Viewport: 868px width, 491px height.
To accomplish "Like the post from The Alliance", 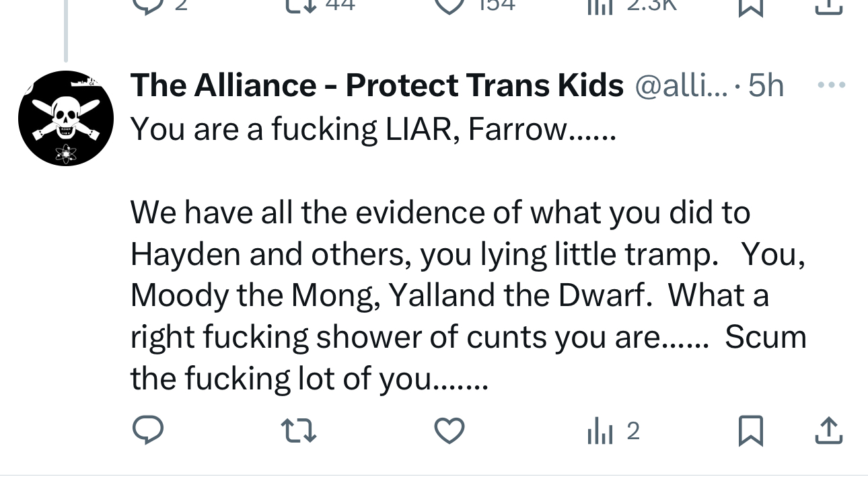I will (x=449, y=430).
